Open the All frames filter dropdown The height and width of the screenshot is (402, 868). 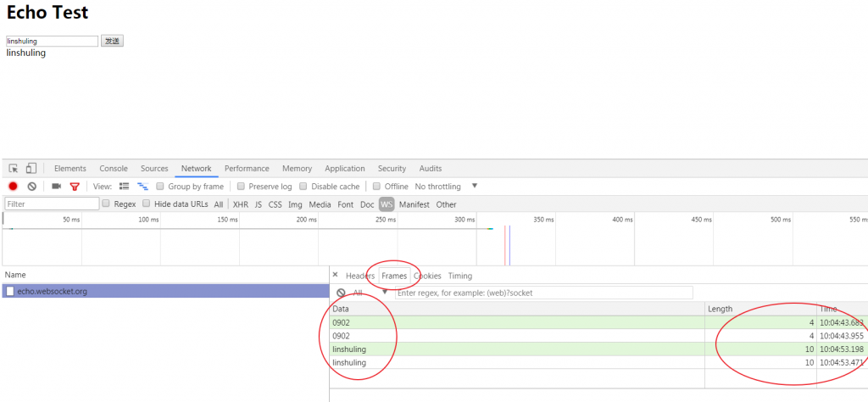tap(370, 293)
